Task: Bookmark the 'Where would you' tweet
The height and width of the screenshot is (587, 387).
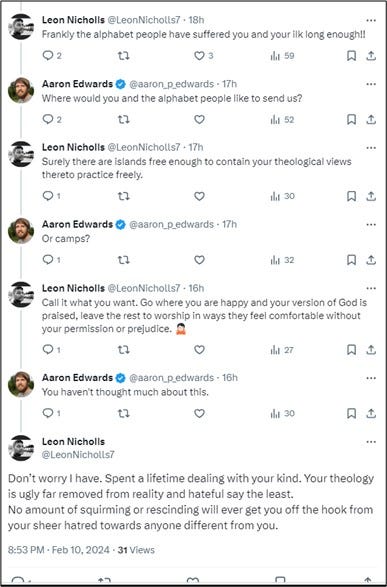Action: tap(351, 119)
